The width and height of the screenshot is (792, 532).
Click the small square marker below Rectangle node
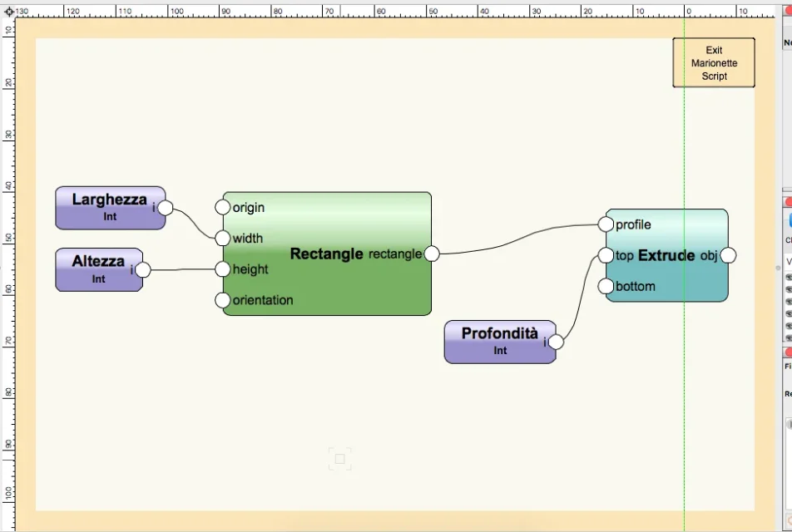tap(339, 458)
